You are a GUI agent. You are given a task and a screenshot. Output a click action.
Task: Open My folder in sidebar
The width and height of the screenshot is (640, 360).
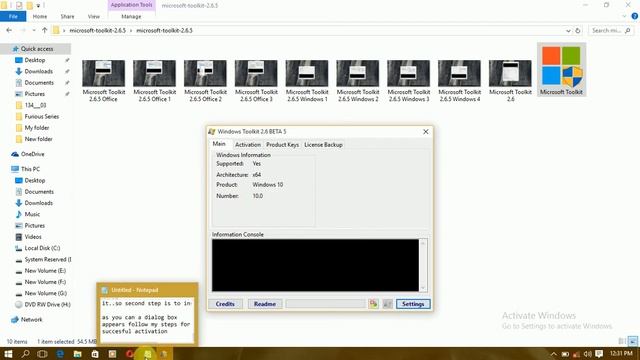[37, 128]
